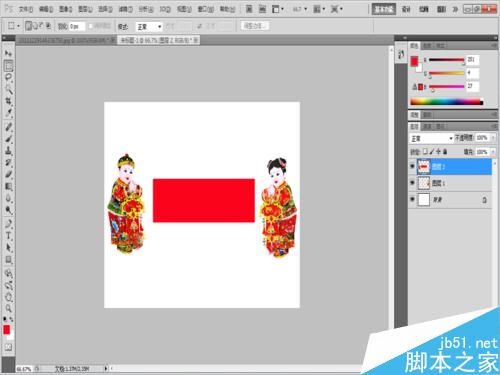This screenshot has height=375, width=500.
Task: Choose the new selection mode button
Action: pos(28,26)
